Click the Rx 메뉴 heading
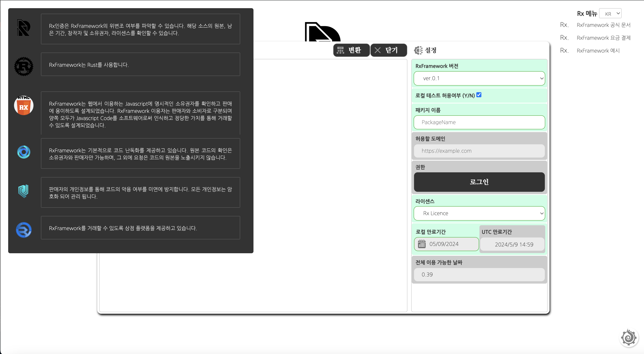This screenshot has width=644, height=354. pyautogui.click(x=587, y=14)
